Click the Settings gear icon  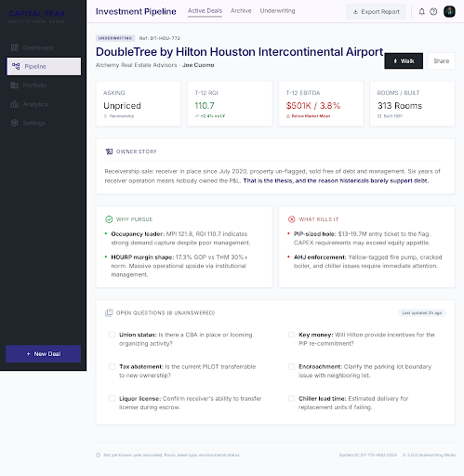14,123
